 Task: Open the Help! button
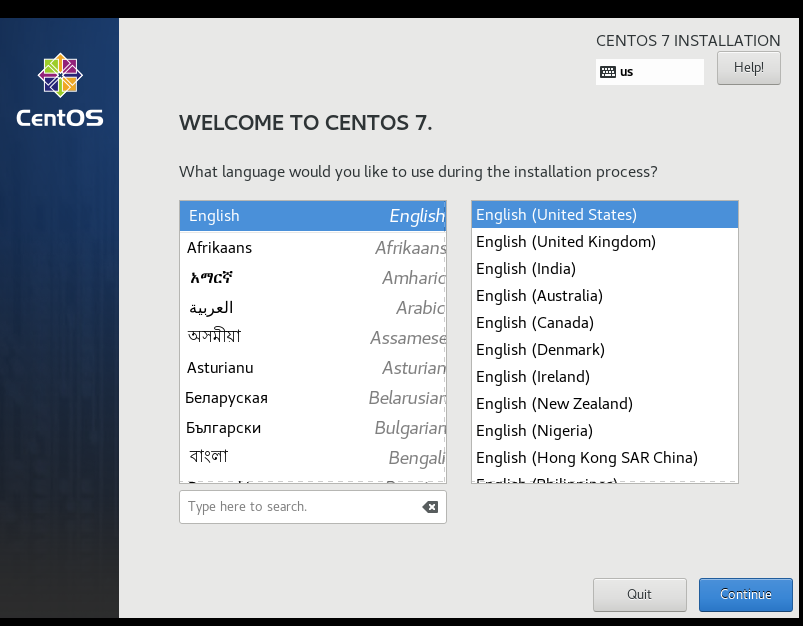pos(749,68)
